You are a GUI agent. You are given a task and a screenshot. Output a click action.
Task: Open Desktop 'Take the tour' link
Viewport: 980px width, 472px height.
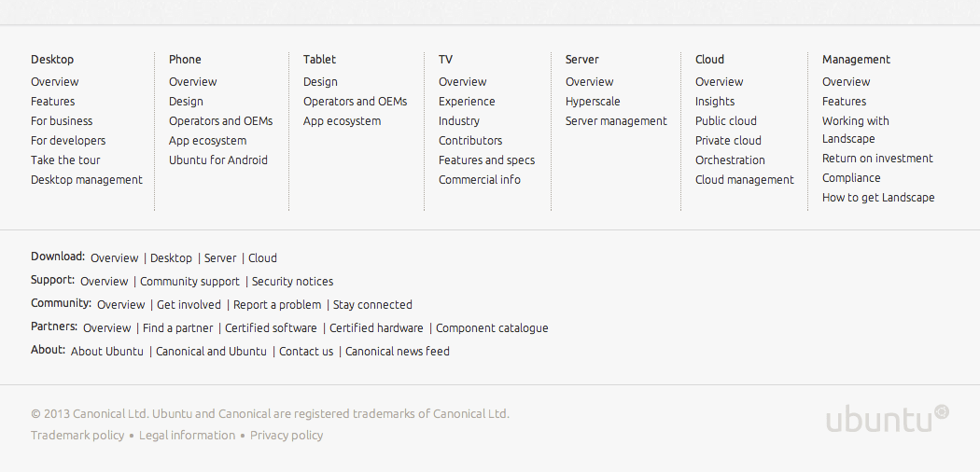point(65,160)
